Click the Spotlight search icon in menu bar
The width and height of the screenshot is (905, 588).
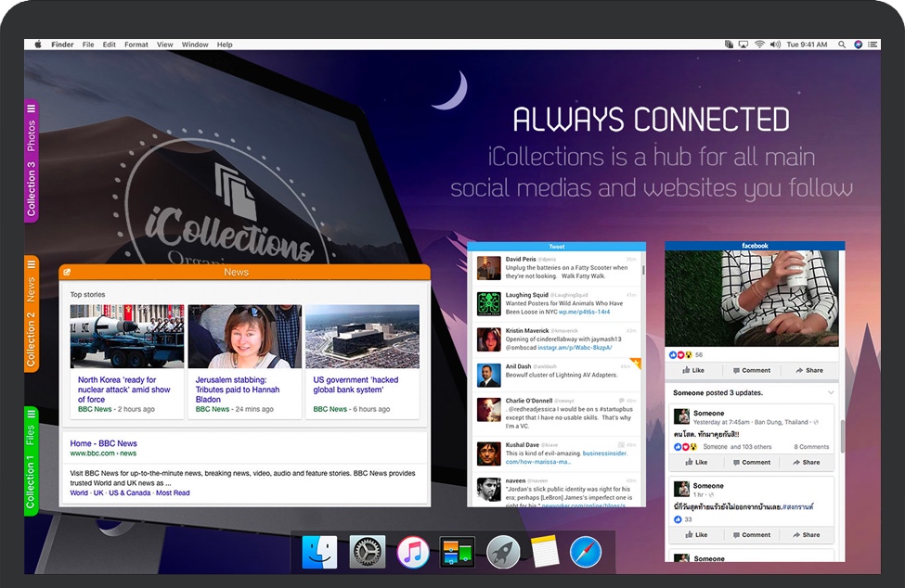pyautogui.click(x=842, y=45)
